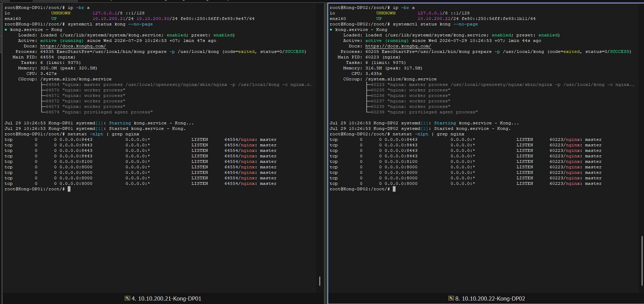Click the terminal icon on the Kong-DP01 tab

pos(127,298)
